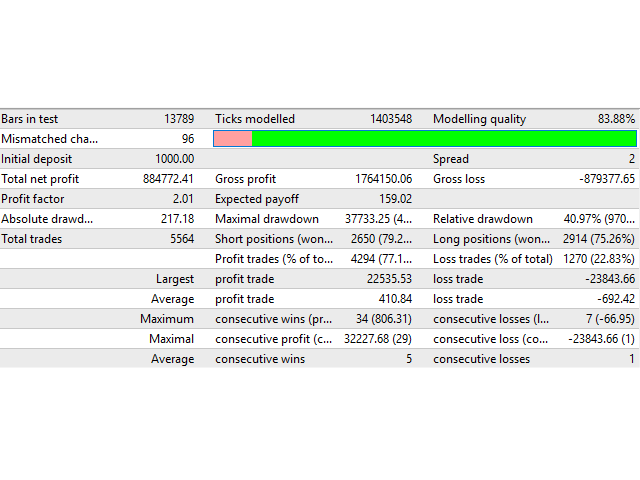Select the Maximum consecutive losses label

[491, 319]
